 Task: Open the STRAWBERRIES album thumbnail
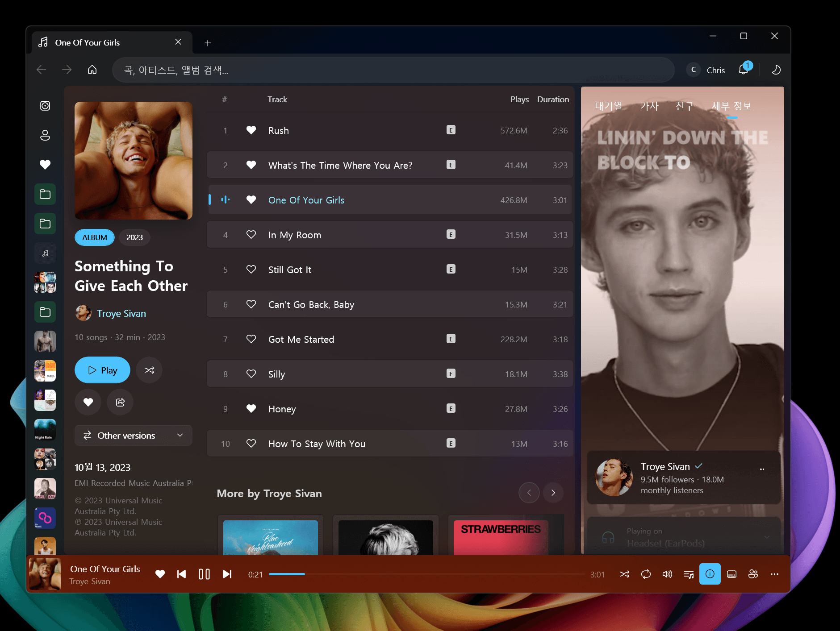(501, 537)
